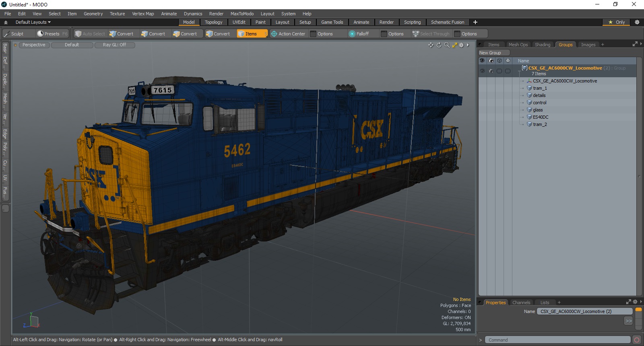Open the Items panel tab
The image size is (644, 346).
click(x=493, y=45)
